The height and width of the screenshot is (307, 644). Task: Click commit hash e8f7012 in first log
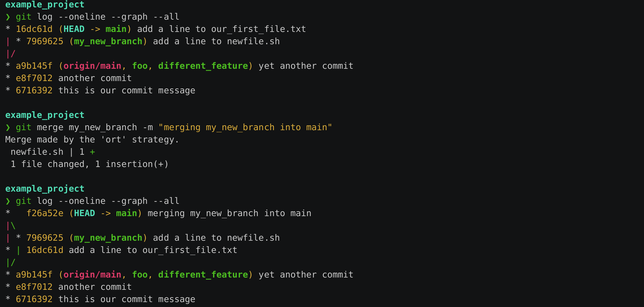[x=34, y=78]
